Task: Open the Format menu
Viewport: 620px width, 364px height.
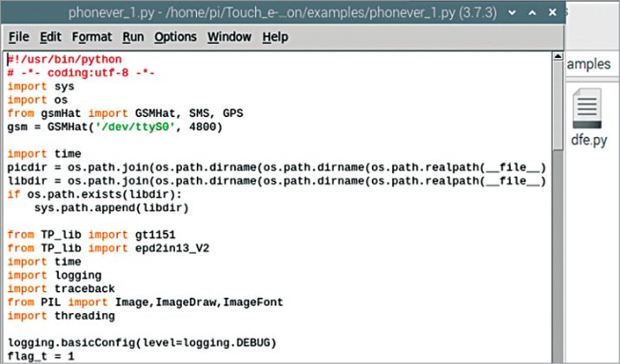Action: coord(92,37)
